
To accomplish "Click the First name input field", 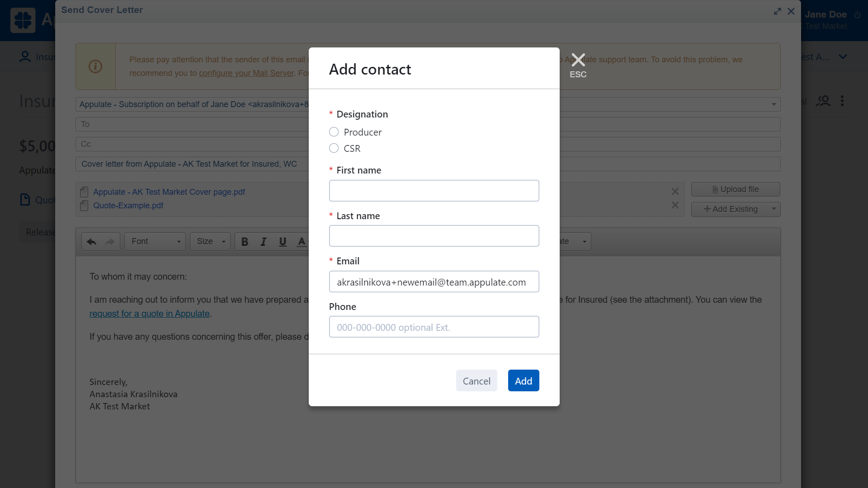I will pos(434,191).
